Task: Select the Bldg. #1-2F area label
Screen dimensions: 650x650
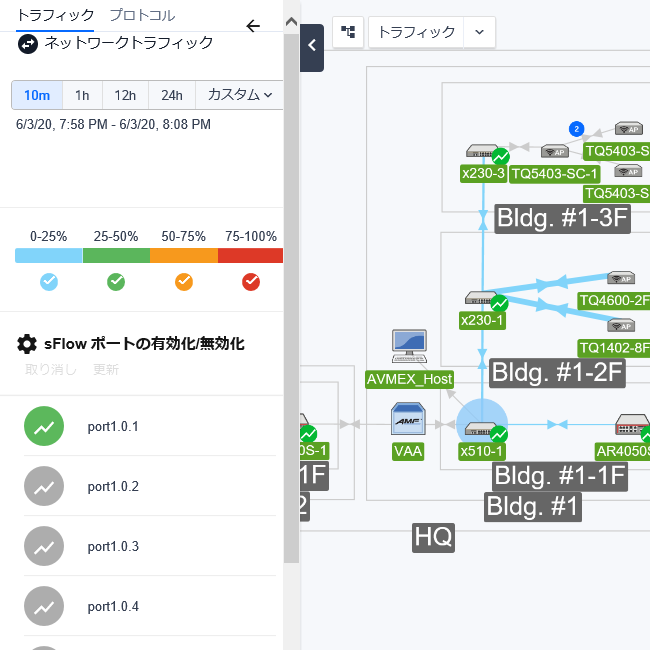Action: 557,373
